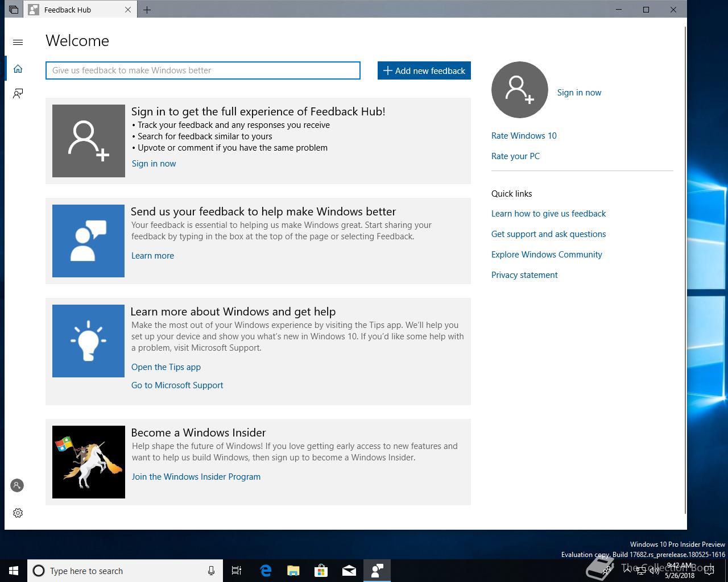Open the Windows Start menu
Image resolution: width=728 pixels, height=582 pixels.
click(x=14, y=571)
